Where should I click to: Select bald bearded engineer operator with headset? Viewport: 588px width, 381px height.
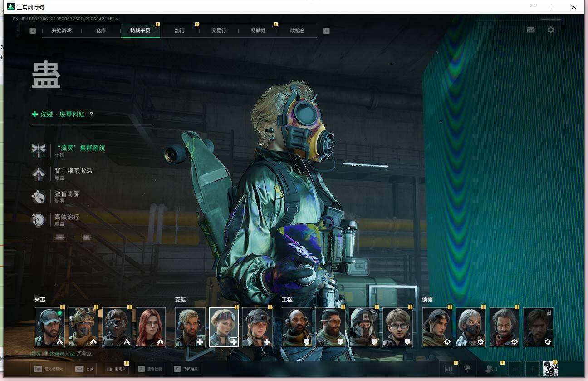tap(297, 327)
